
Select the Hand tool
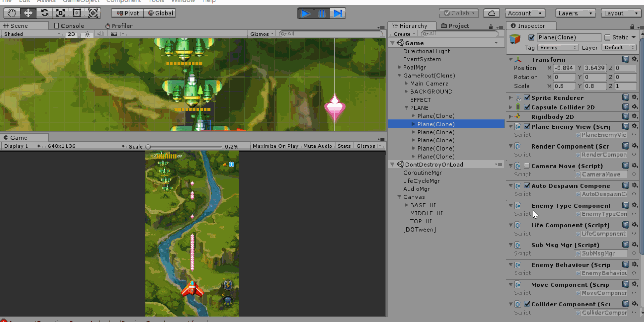point(12,13)
